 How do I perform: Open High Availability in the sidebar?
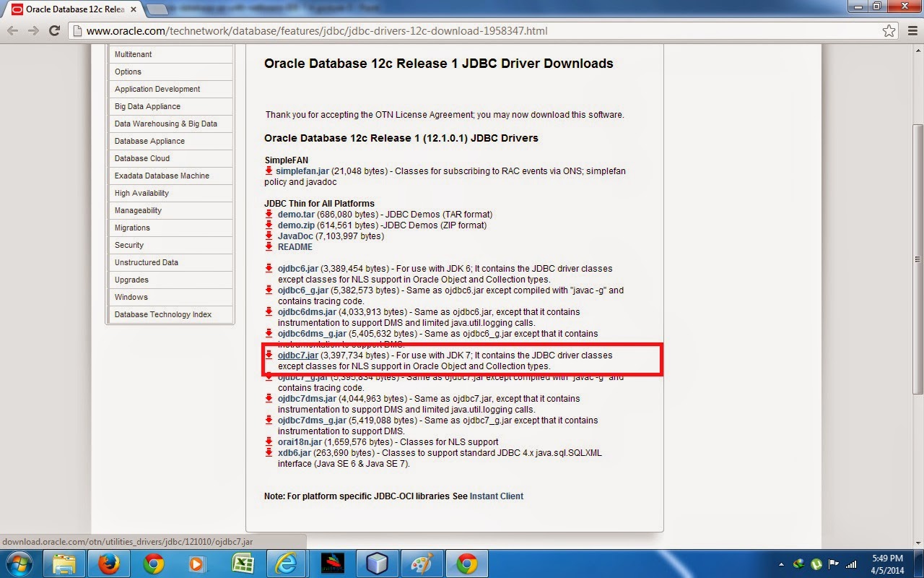click(170, 193)
